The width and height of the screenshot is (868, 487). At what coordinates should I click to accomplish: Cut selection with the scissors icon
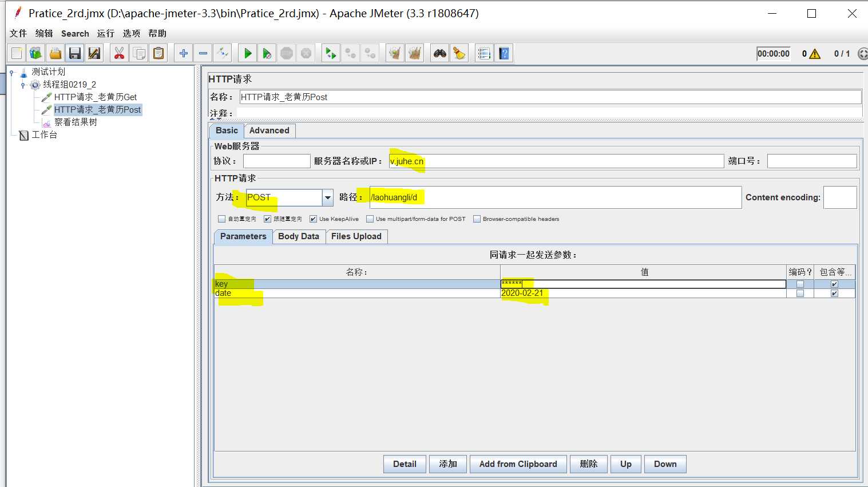point(119,53)
